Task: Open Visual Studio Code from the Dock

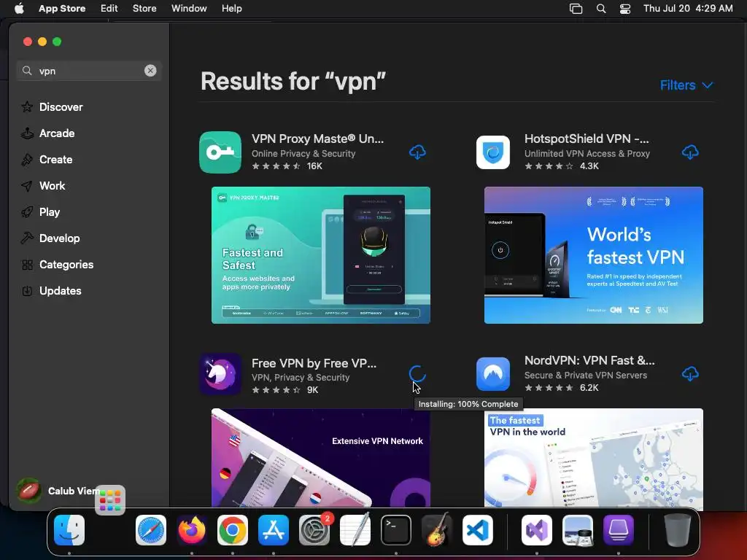Action: point(477,530)
